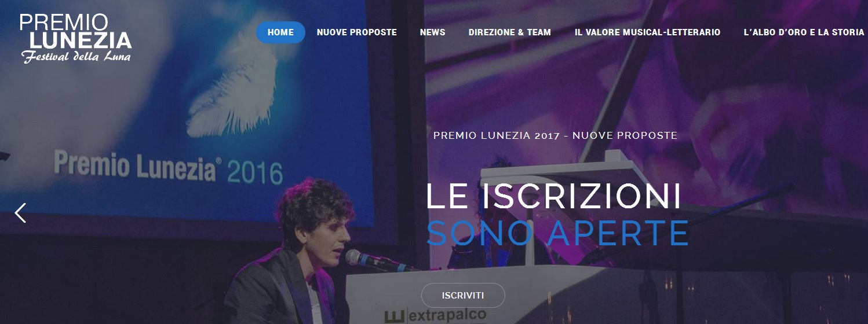
Task: Click the Premio Lunezia wordmark logo
Action: click(76, 38)
